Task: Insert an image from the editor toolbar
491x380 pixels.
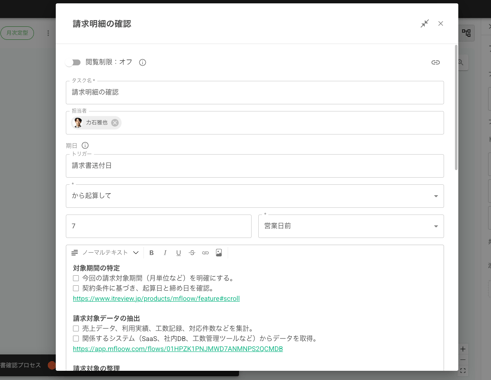Action: click(x=219, y=253)
